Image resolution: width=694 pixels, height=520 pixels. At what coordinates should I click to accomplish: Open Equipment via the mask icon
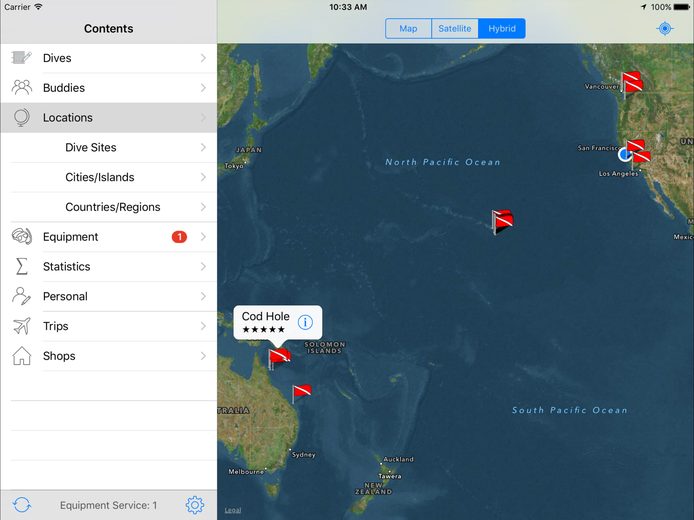tap(21, 236)
